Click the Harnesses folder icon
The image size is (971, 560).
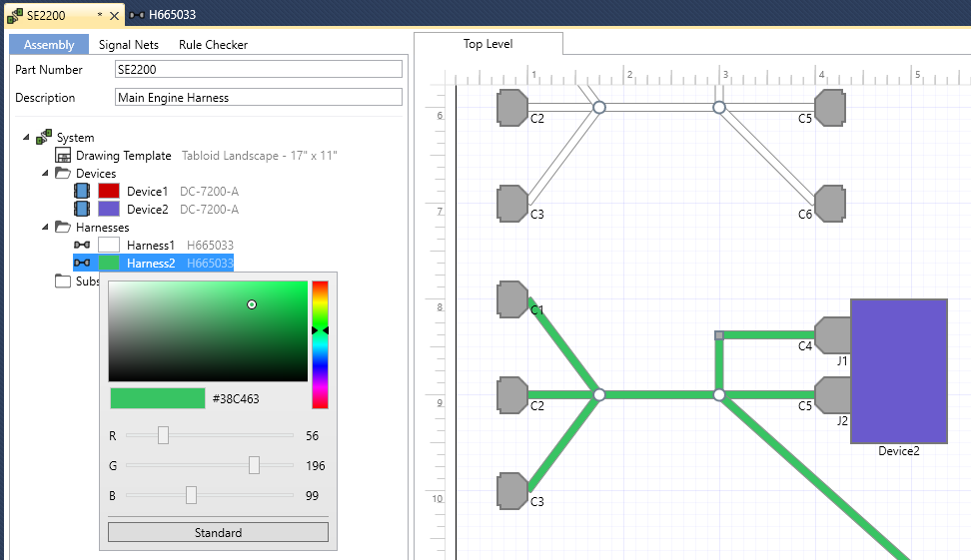coord(63,227)
